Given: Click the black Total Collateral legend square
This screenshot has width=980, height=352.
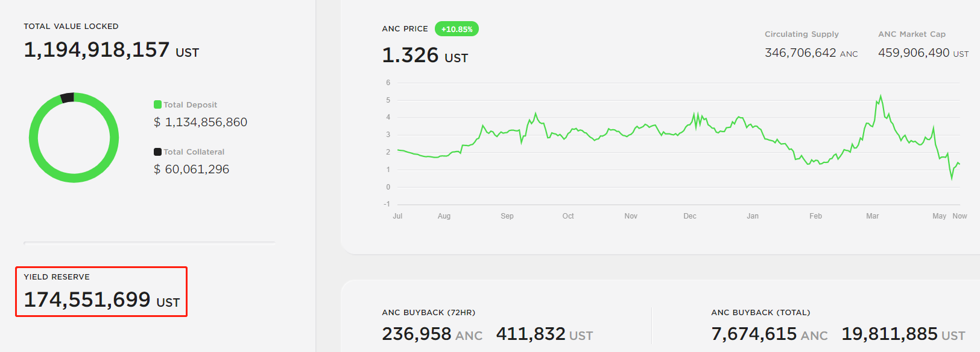Looking at the screenshot, I should [x=157, y=152].
